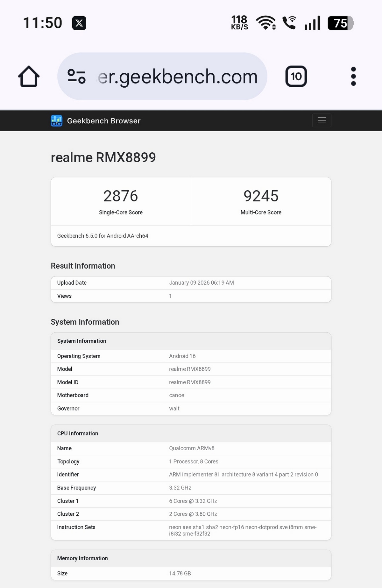Tap the Wi-Fi calling phone icon
The image size is (382, 588).
(x=289, y=23)
